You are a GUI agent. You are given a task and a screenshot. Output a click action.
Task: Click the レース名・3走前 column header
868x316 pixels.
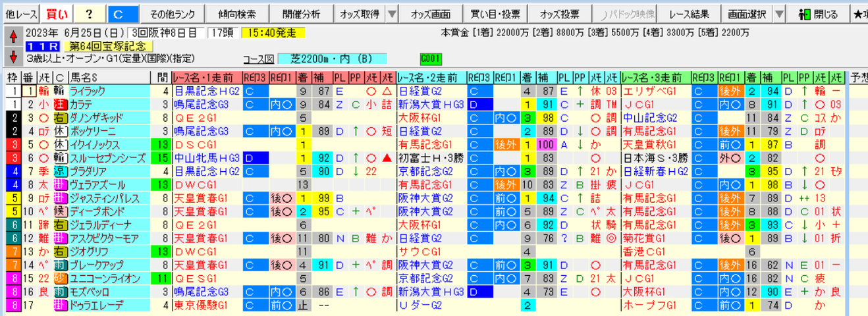[656, 76]
